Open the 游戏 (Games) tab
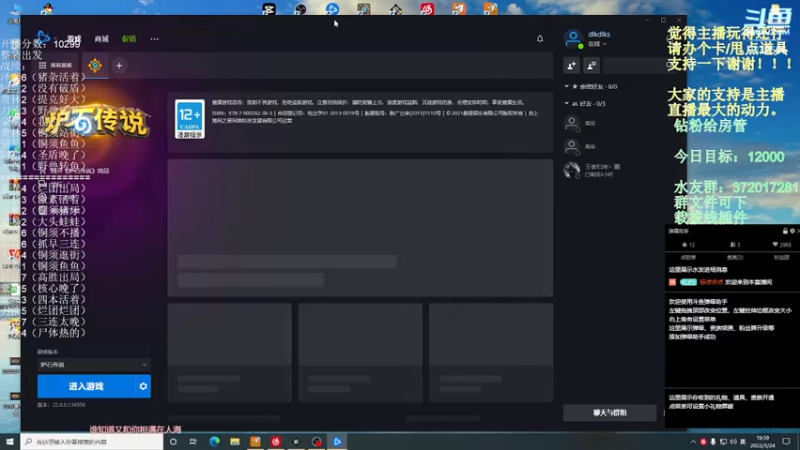Viewport: 800px width, 450px height. point(74,39)
